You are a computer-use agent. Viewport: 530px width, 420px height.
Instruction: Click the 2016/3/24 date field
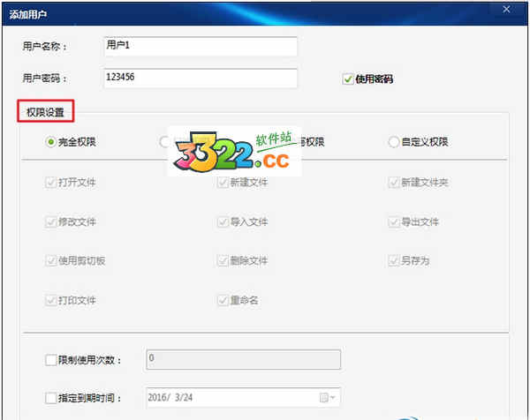243,397
